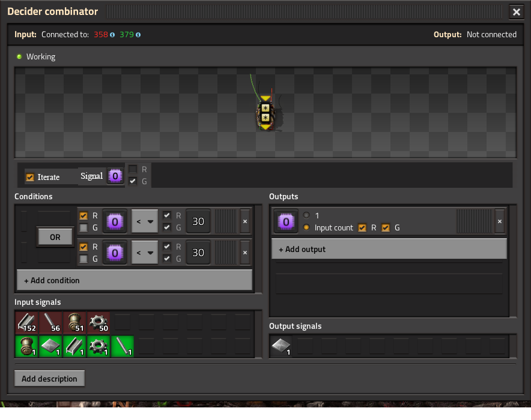Grab the second condition drag handle
The width and height of the screenshot is (531, 420).
(x=226, y=253)
